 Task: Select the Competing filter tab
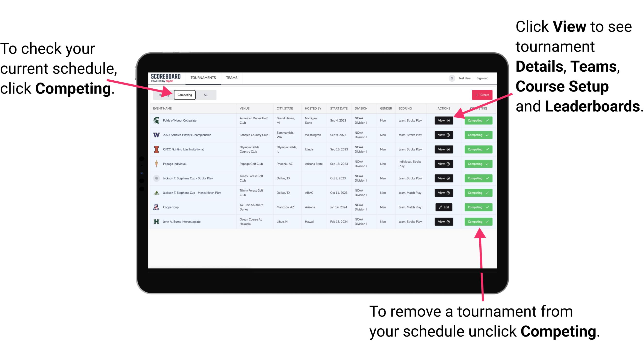click(x=184, y=95)
